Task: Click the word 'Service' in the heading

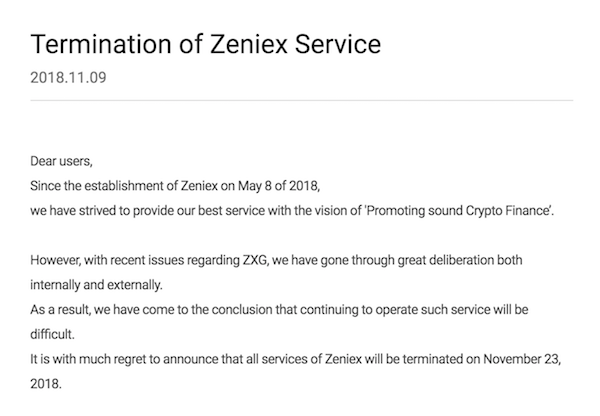Action: (338, 44)
